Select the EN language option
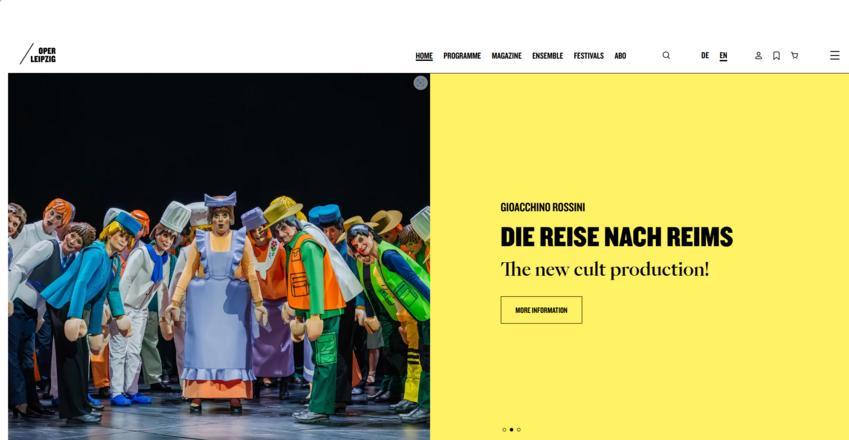Screen dimensions: 849x440 coord(723,56)
